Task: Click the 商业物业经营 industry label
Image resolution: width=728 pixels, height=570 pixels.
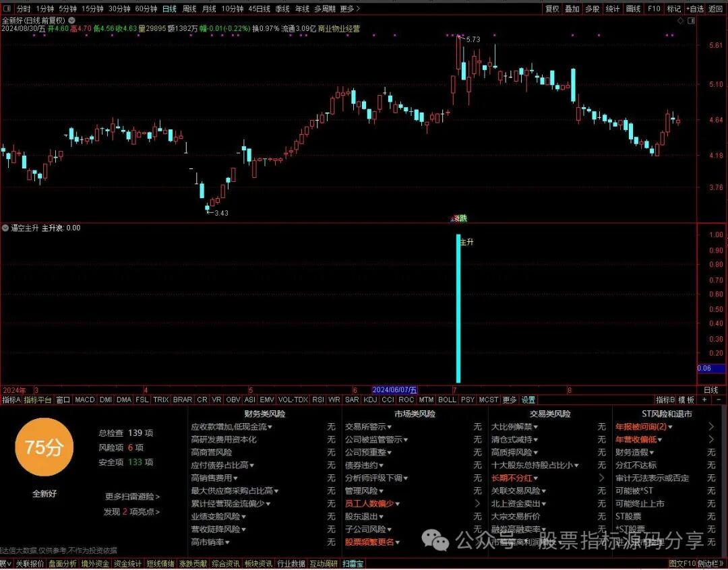Action: (339, 29)
